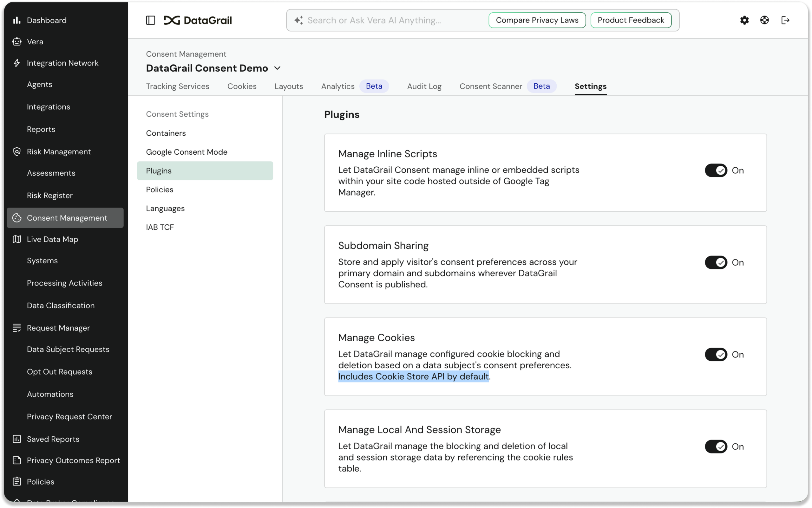Click the Manage Inline Scripts heading
Screen dimensions: 812x508
coord(387,154)
